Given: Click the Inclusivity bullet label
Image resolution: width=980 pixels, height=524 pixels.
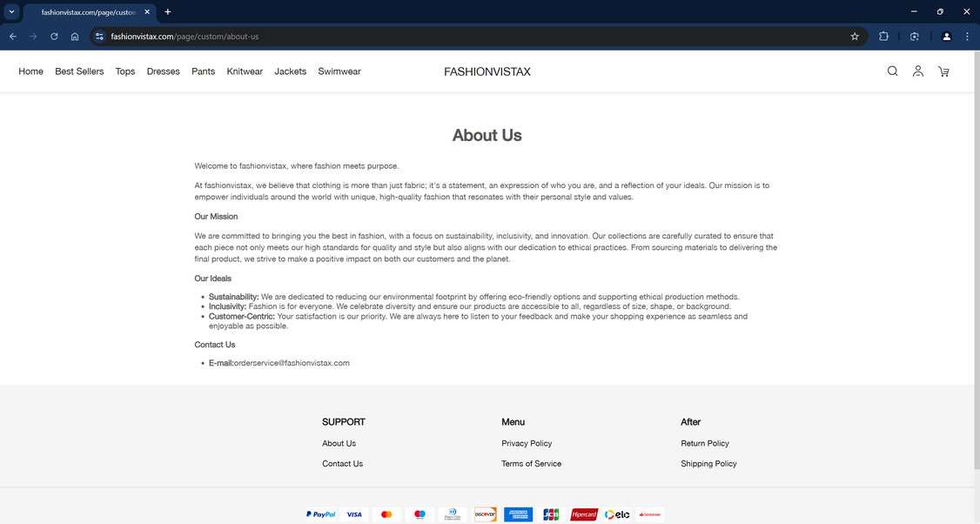Looking at the screenshot, I should click(x=227, y=306).
